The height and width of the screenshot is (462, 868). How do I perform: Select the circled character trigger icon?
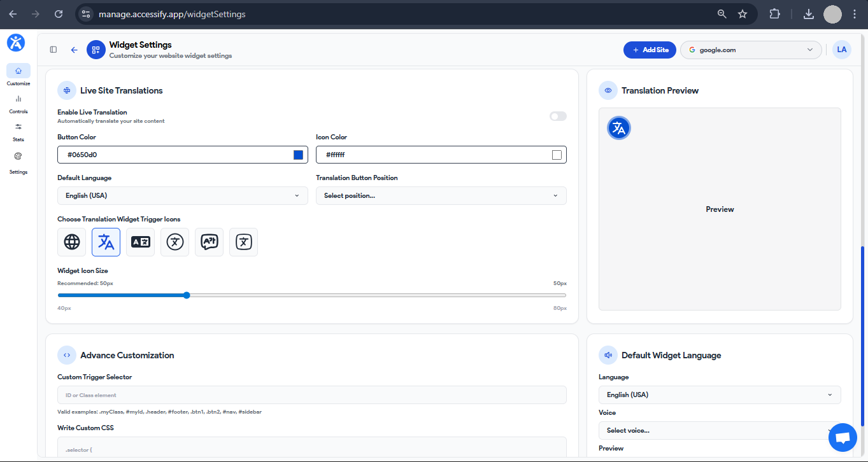(x=175, y=242)
